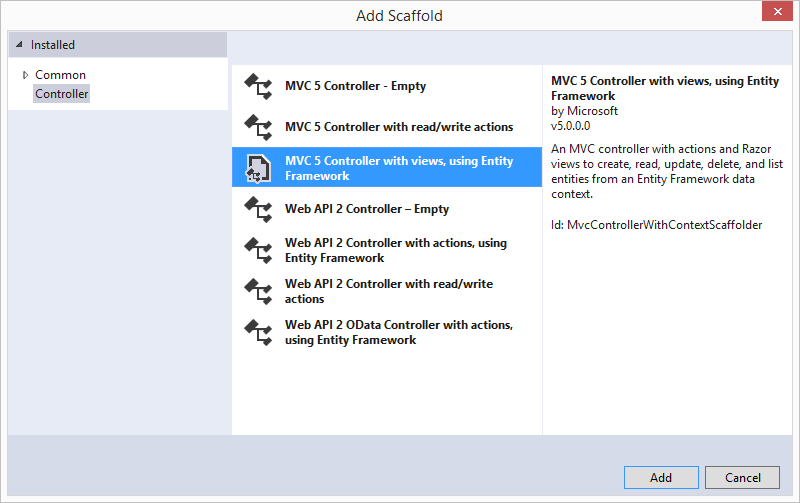Click the icon beside MVC 5 Controller with read/write actions
The width and height of the screenshot is (800, 503).
[x=258, y=127]
